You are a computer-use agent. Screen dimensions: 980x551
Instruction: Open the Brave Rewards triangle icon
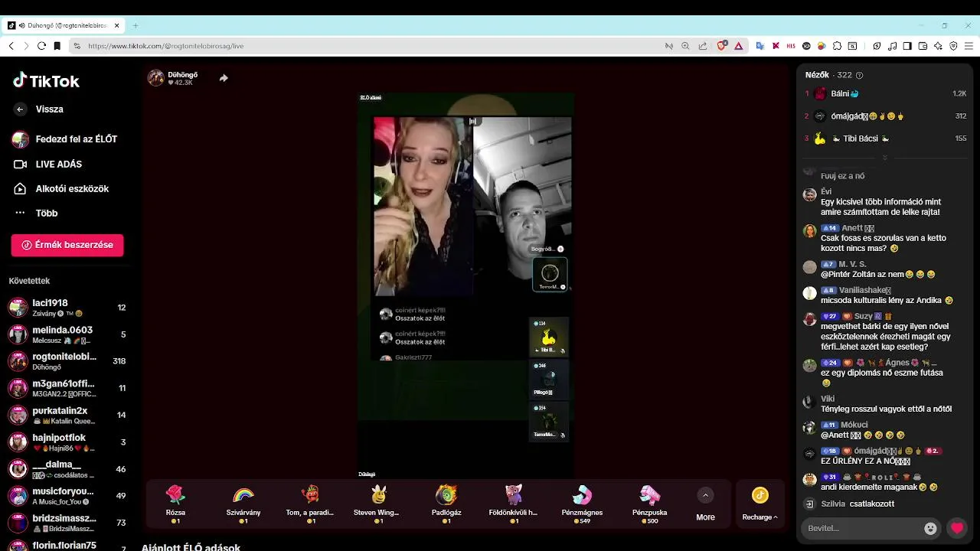point(738,46)
